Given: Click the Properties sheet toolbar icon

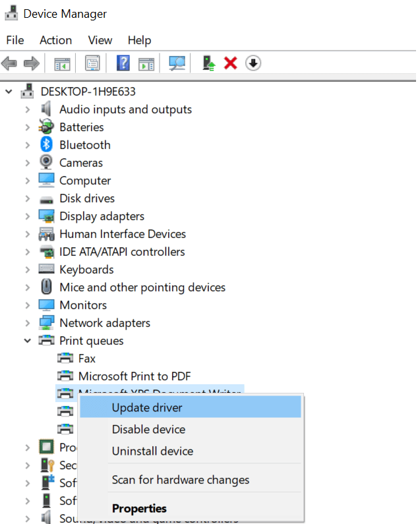Looking at the screenshot, I should tap(92, 63).
